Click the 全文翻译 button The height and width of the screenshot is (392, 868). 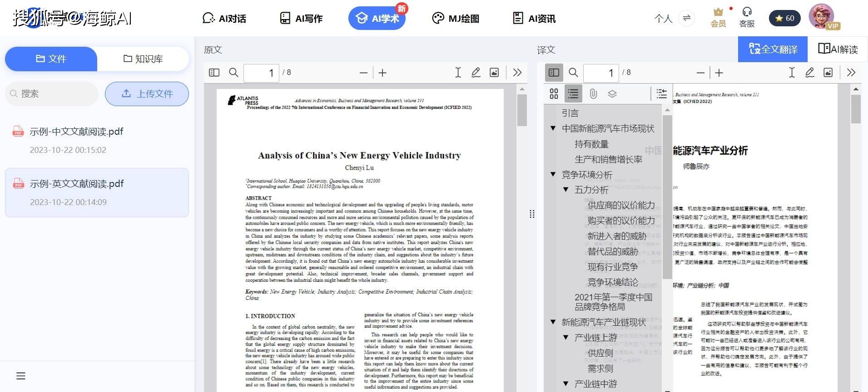[x=773, y=49]
